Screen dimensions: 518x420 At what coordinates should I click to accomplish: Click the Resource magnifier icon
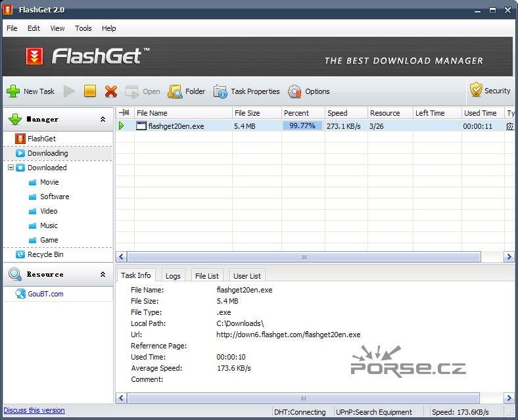point(15,274)
